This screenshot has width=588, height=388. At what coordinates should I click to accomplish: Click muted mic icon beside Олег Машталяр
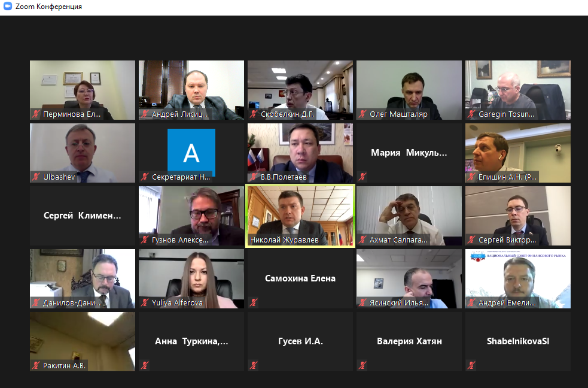(x=362, y=114)
